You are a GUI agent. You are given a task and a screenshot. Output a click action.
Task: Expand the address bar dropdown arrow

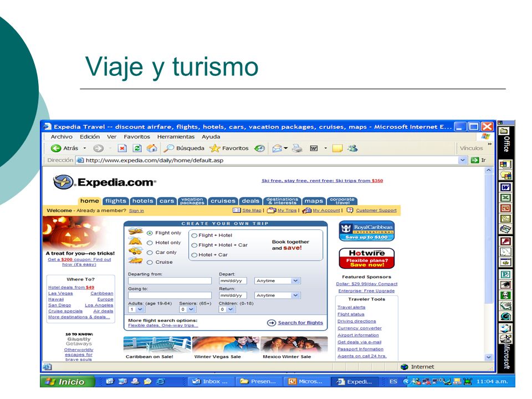(462, 160)
